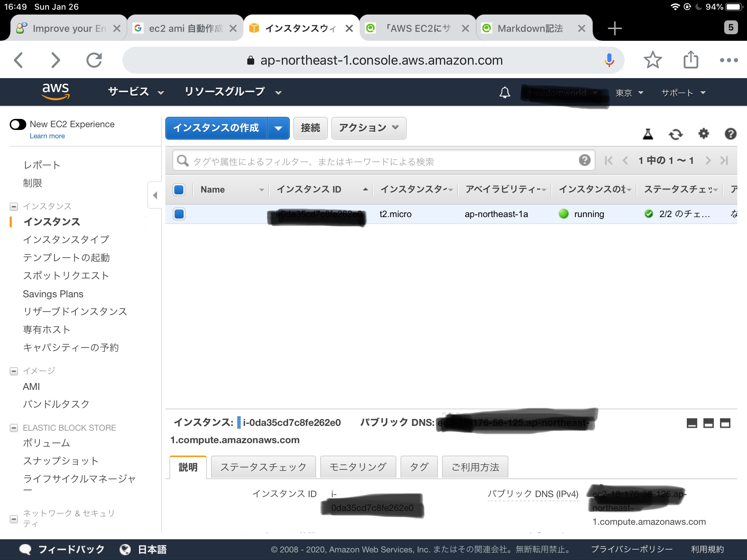747x560 pixels.
Task: Switch to the ご利用方法 tab
Action: [x=475, y=467]
